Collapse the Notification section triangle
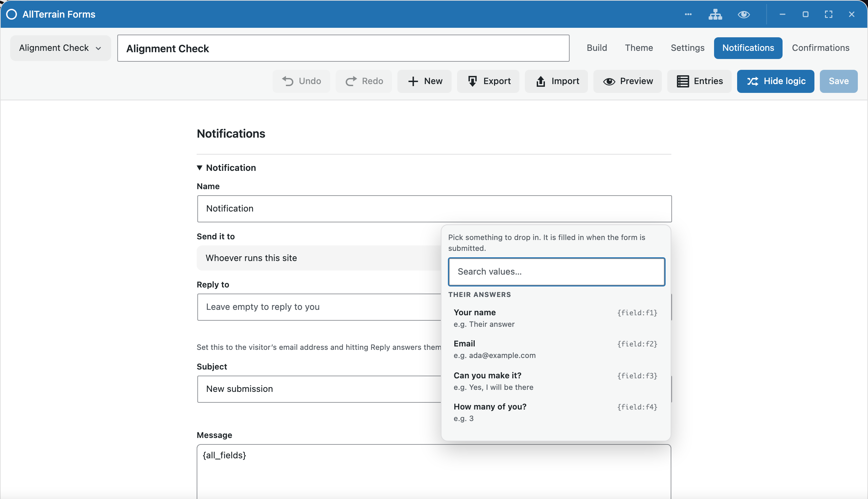This screenshot has height=499, width=868. pyautogui.click(x=199, y=167)
